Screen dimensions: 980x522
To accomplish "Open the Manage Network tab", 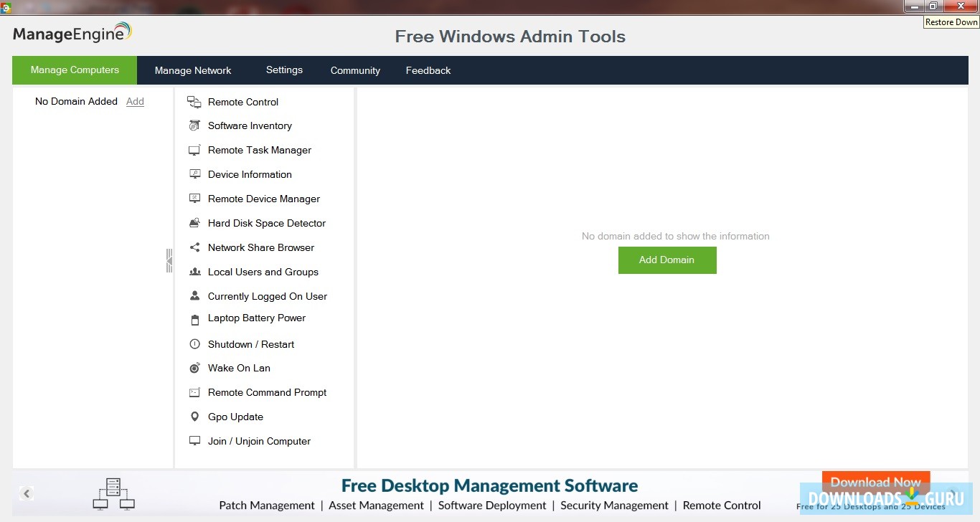I will pos(193,70).
